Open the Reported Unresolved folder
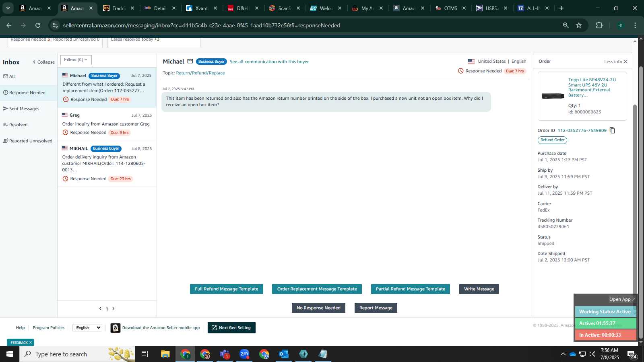The width and height of the screenshot is (644, 362). tap(28, 141)
